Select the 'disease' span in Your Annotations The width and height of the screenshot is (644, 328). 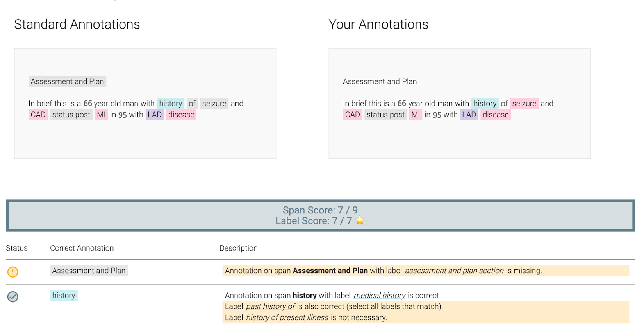tap(496, 115)
